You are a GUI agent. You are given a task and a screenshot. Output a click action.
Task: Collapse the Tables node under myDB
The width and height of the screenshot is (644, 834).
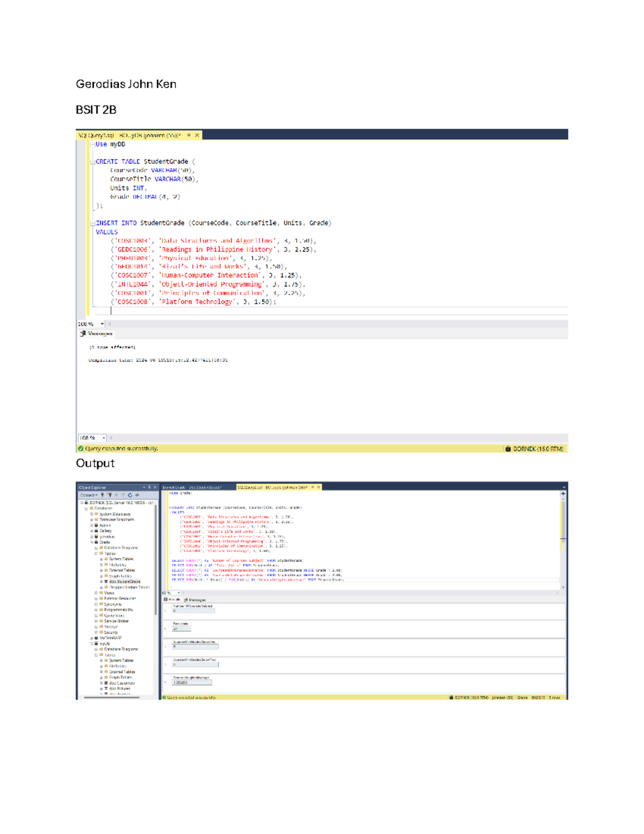(x=96, y=655)
